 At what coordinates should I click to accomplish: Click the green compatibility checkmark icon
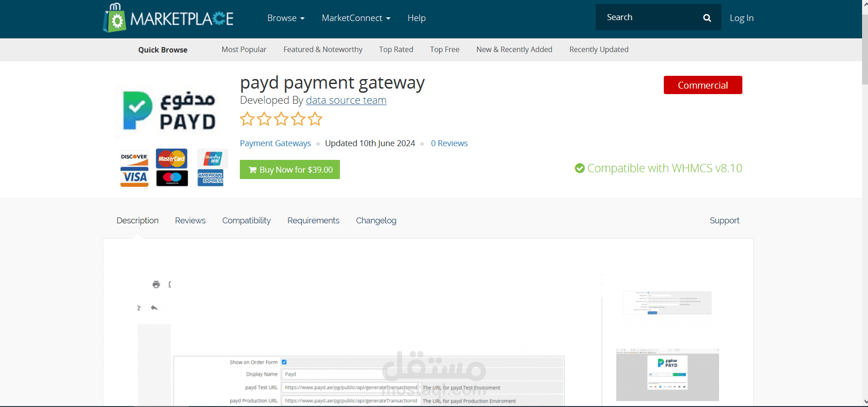pos(580,169)
